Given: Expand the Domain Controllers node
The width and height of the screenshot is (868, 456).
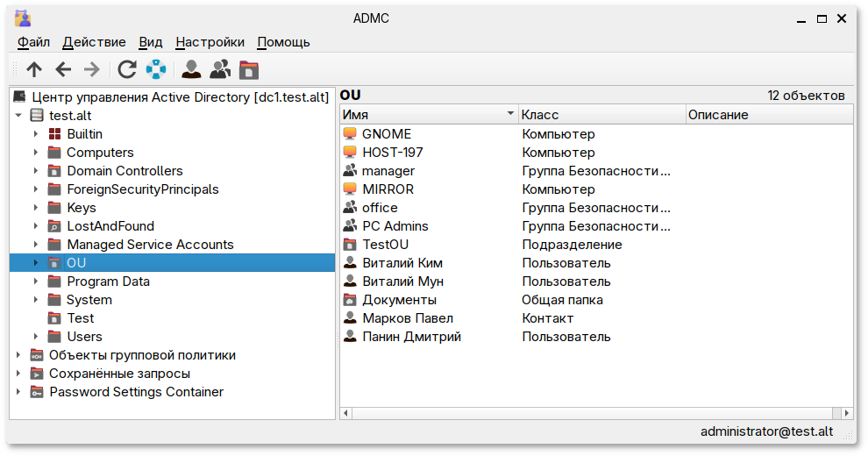Looking at the screenshot, I should tap(36, 171).
